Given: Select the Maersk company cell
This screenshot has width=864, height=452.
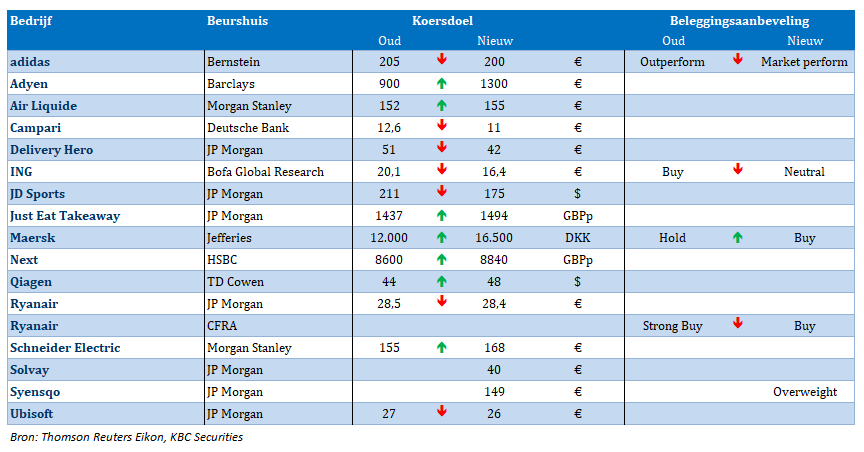Looking at the screenshot, I should (106, 238).
